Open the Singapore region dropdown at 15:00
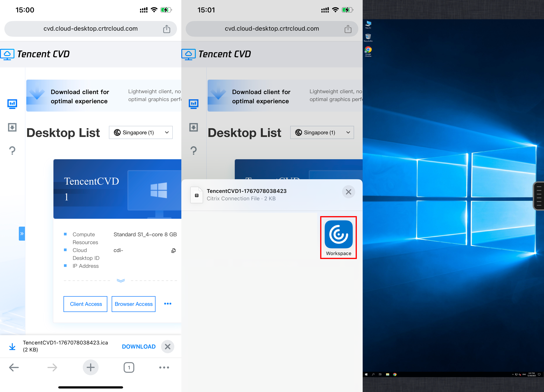 point(141,133)
